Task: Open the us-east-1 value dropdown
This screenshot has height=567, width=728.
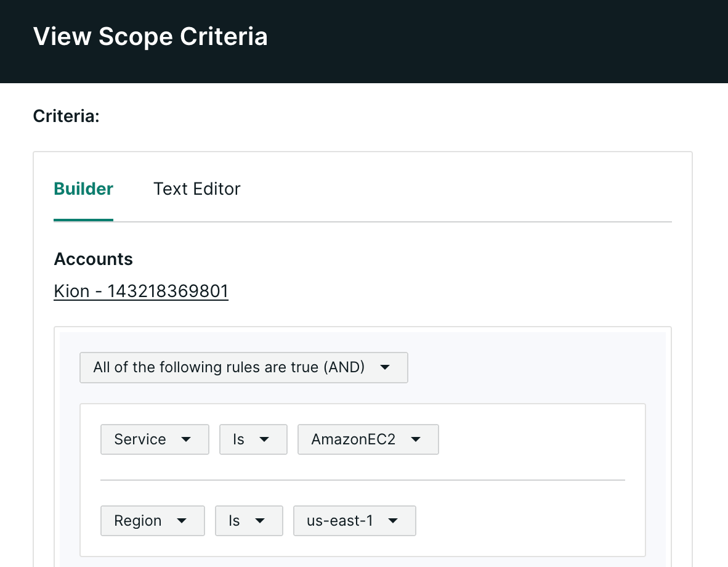Action: coord(355,521)
